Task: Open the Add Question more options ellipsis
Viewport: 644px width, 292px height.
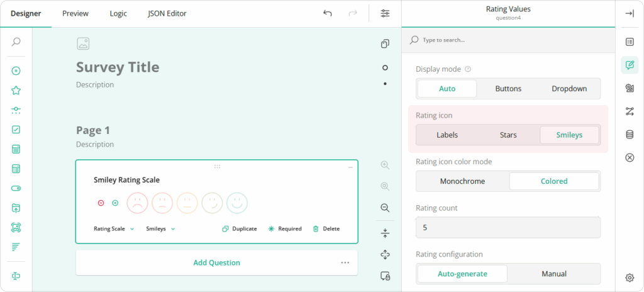Action: (x=345, y=262)
